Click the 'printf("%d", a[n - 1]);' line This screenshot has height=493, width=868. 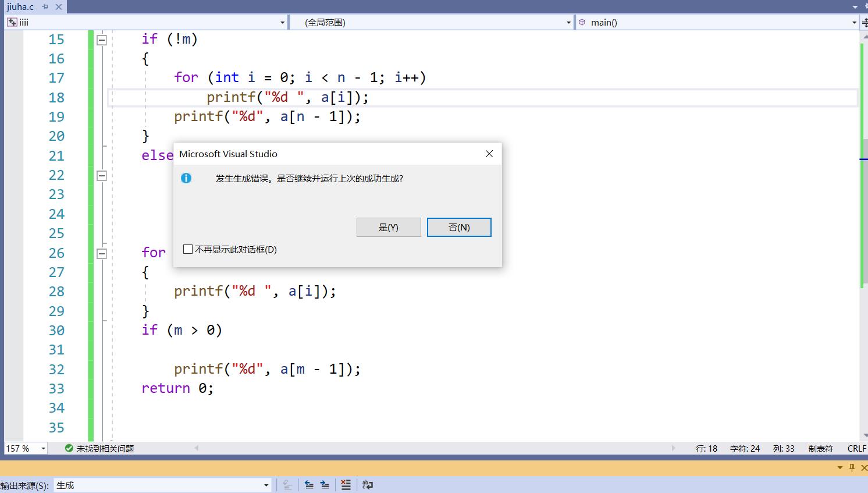[x=268, y=116]
